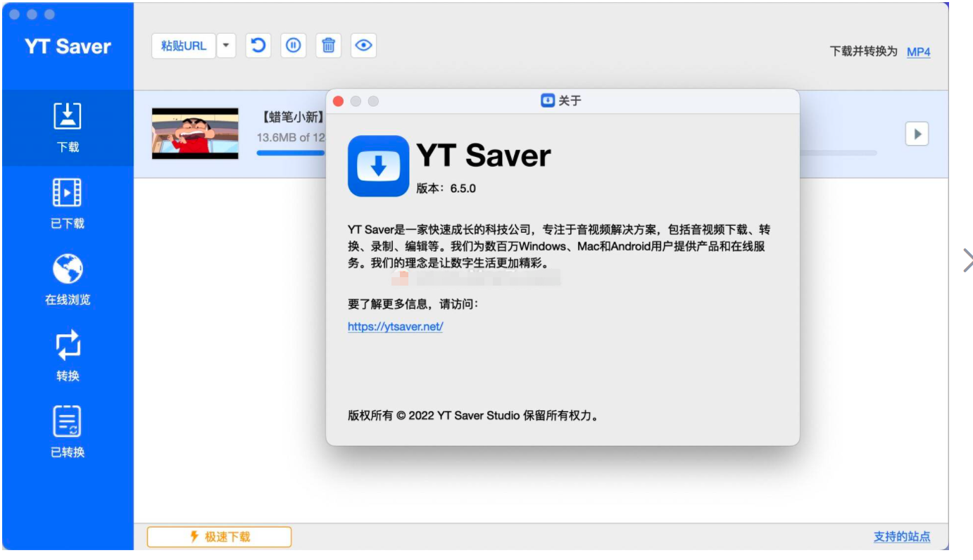The width and height of the screenshot is (973, 560).
Task: Click the 蜡笔小新 video thumbnail
Action: (x=195, y=134)
